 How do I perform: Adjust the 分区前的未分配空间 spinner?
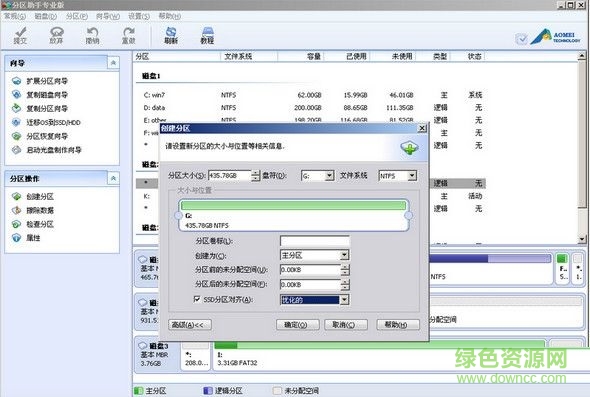pyautogui.click(x=345, y=270)
